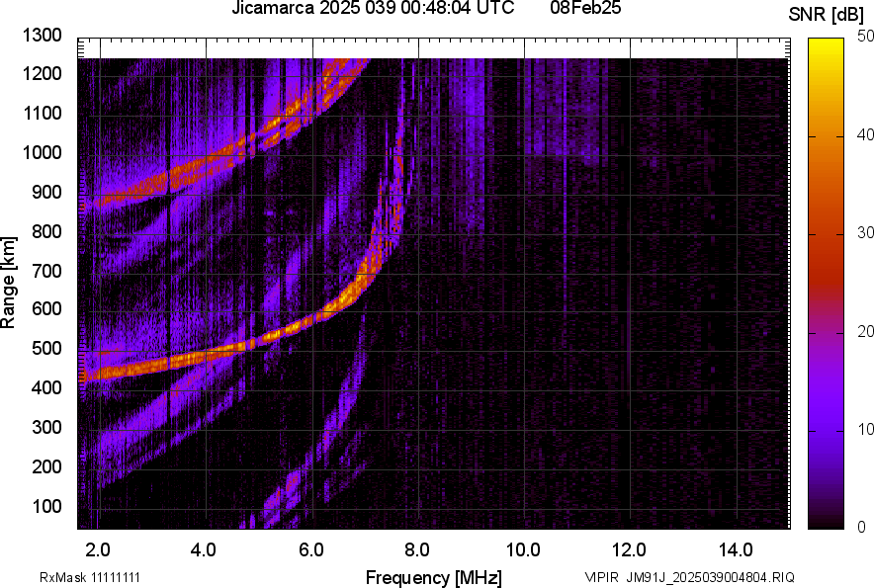Click the 'Frequency [MHz]' axis label
The width and height of the screenshot is (874, 588).
click(434, 577)
